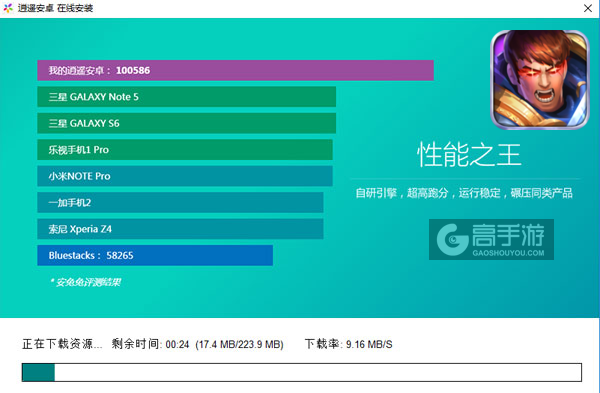Close the 逍遥安卓 installer window
Viewport: 600px width, 393px height.
coord(588,8)
